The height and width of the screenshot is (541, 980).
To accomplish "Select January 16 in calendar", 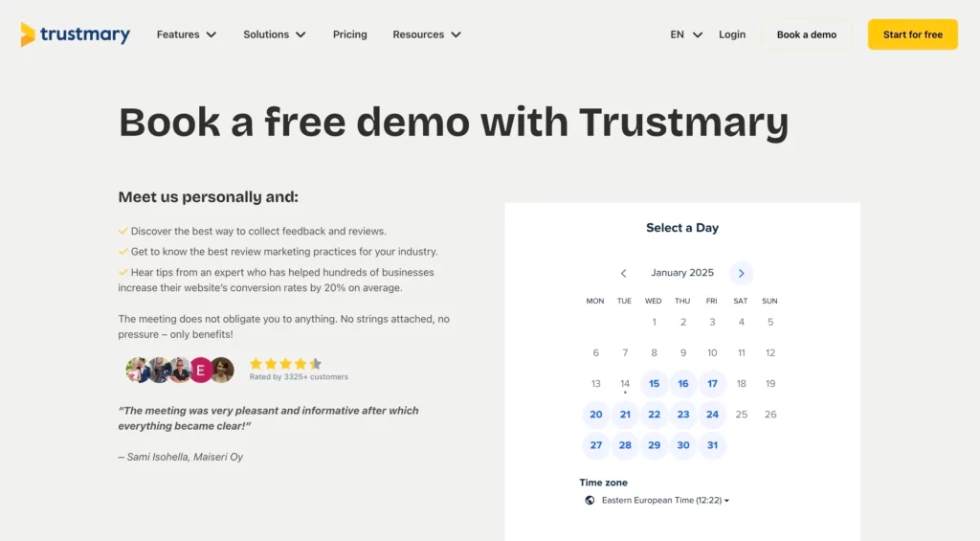I will 683,383.
